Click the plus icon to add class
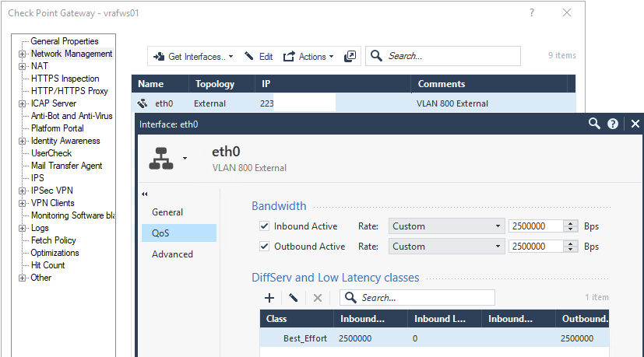This screenshot has height=357, width=644. (269, 297)
